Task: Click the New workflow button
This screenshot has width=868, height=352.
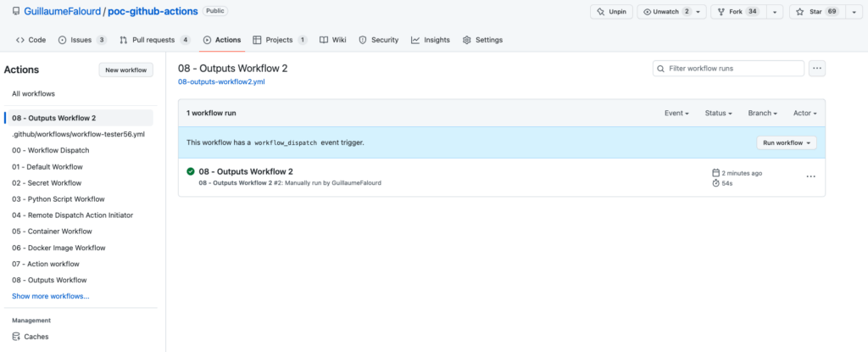Action: click(x=125, y=70)
